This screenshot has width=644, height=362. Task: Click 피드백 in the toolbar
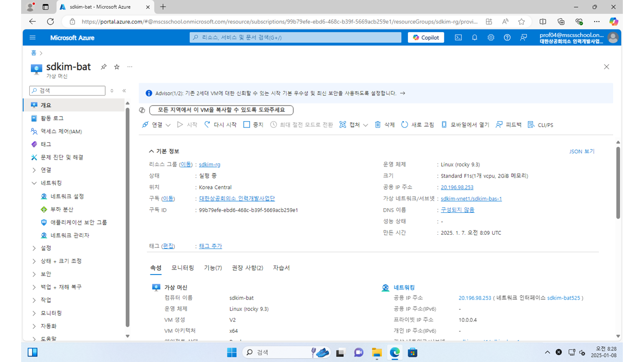pyautogui.click(x=509, y=125)
